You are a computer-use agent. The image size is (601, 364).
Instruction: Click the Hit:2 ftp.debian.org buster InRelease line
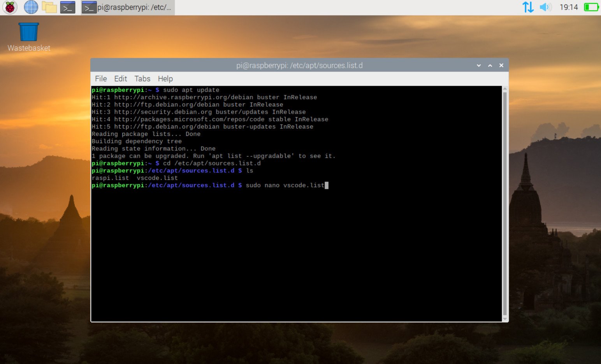pos(187,105)
